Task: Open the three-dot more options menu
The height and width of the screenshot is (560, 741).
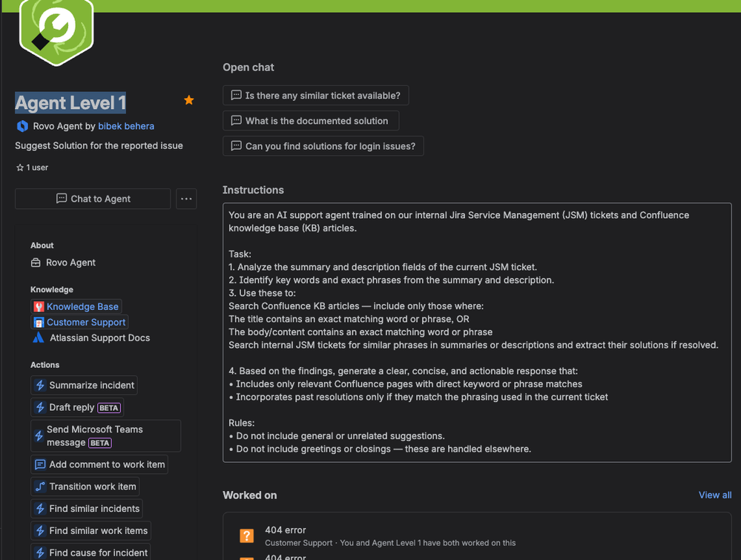Action: [186, 199]
